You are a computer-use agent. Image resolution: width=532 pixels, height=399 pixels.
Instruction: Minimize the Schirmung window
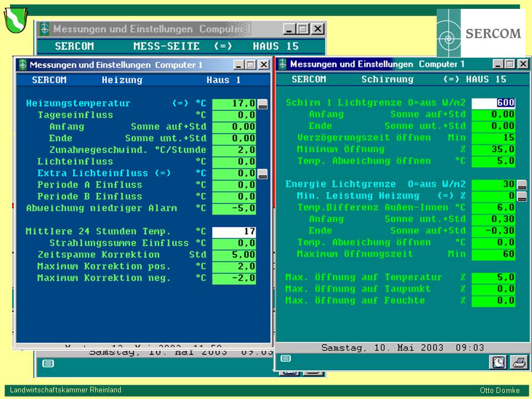(x=498, y=64)
